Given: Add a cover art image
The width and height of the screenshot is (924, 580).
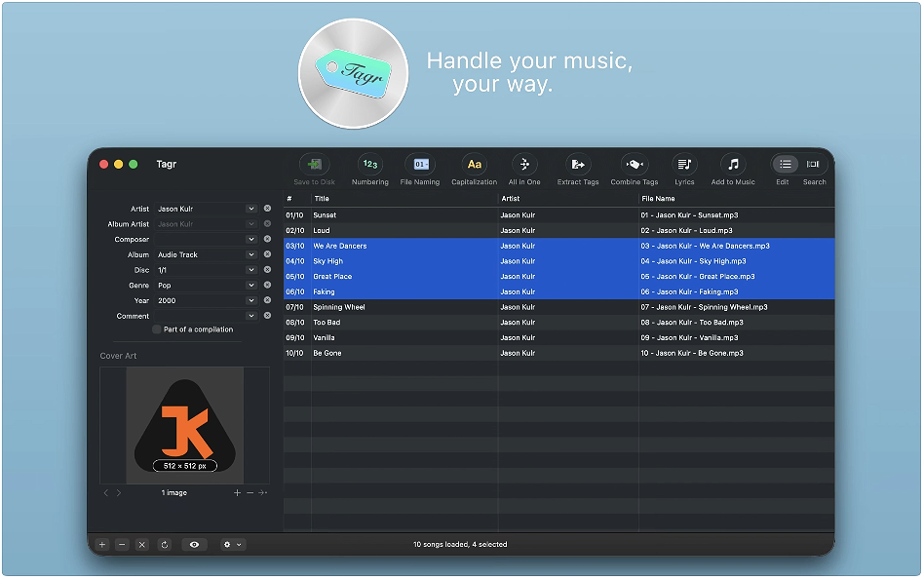Looking at the screenshot, I should tap(237, 493).
